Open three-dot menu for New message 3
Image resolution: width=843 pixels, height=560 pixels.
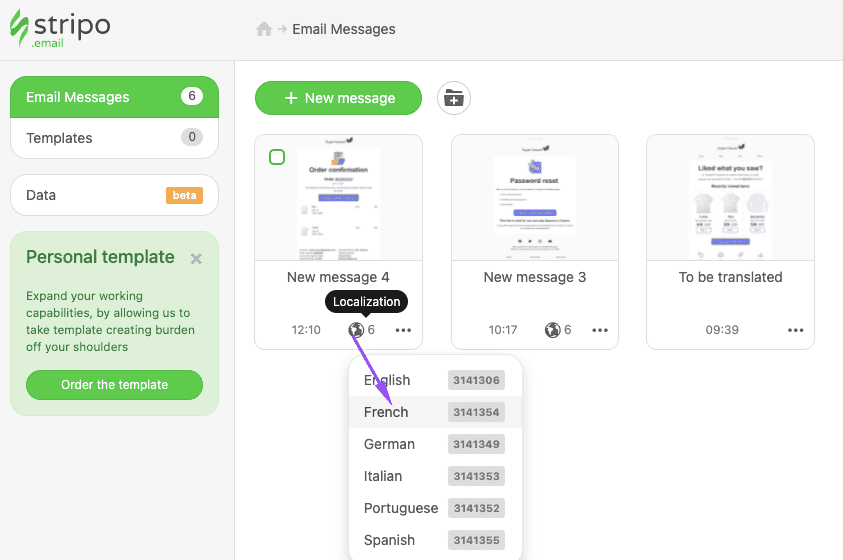600,330
